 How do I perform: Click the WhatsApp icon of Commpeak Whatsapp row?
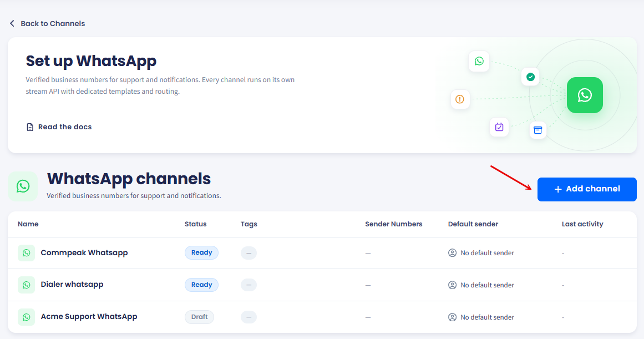26,252
